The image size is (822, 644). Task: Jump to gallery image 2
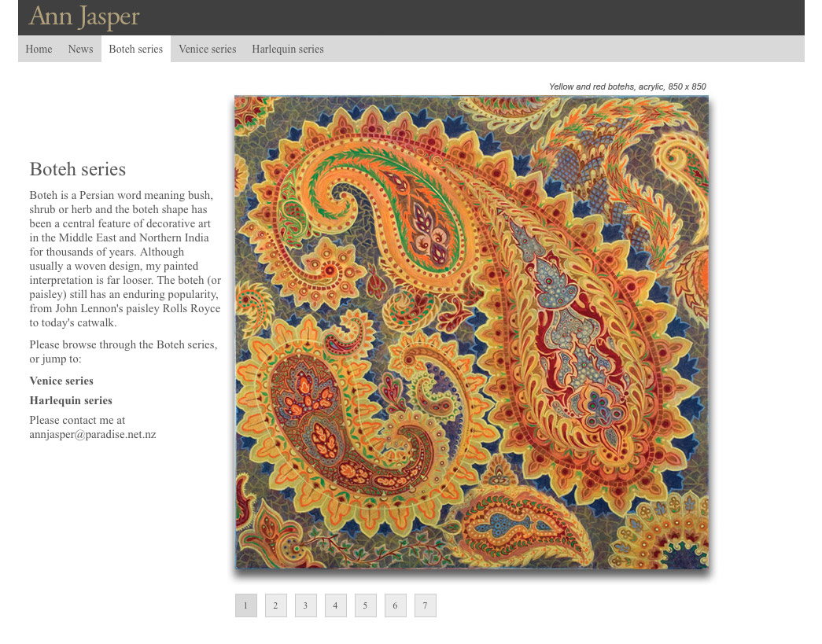[x=275, y=605]
